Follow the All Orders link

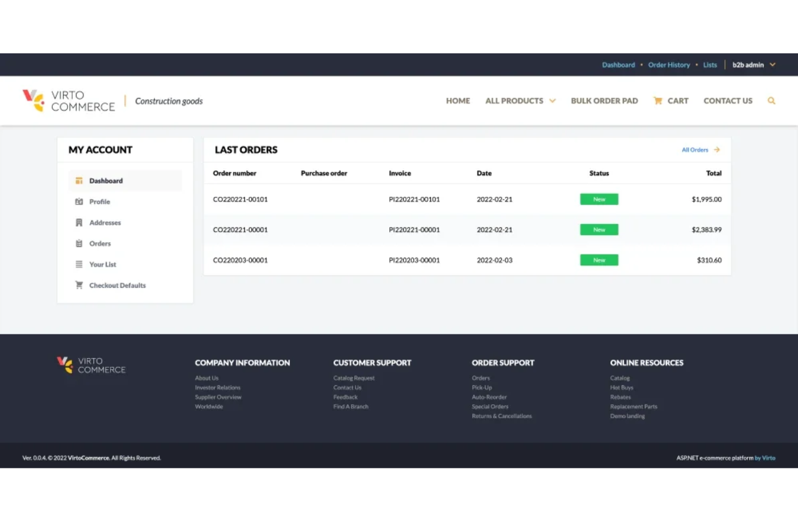click(x=694, y=149)
